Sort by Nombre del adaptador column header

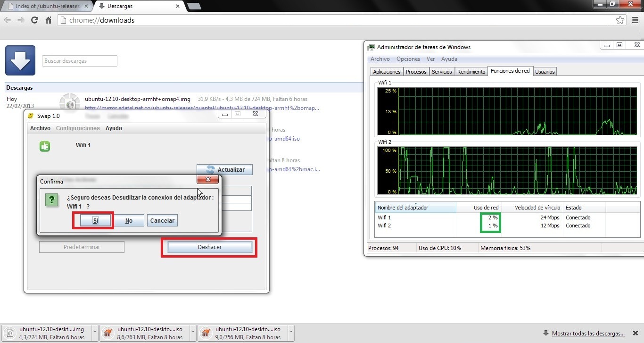coord(415,207)
